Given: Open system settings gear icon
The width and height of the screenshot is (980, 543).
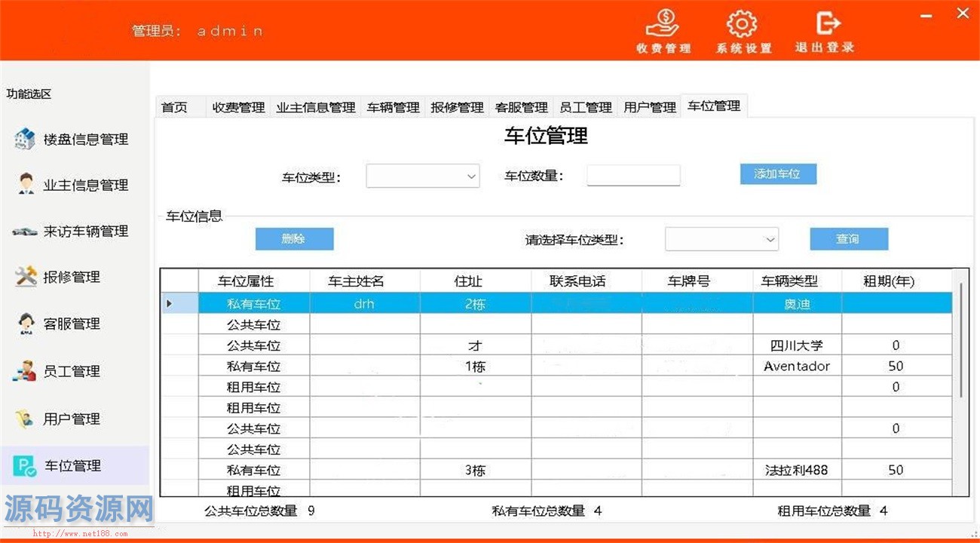Looking at the screenshot, I should [743, 24].
